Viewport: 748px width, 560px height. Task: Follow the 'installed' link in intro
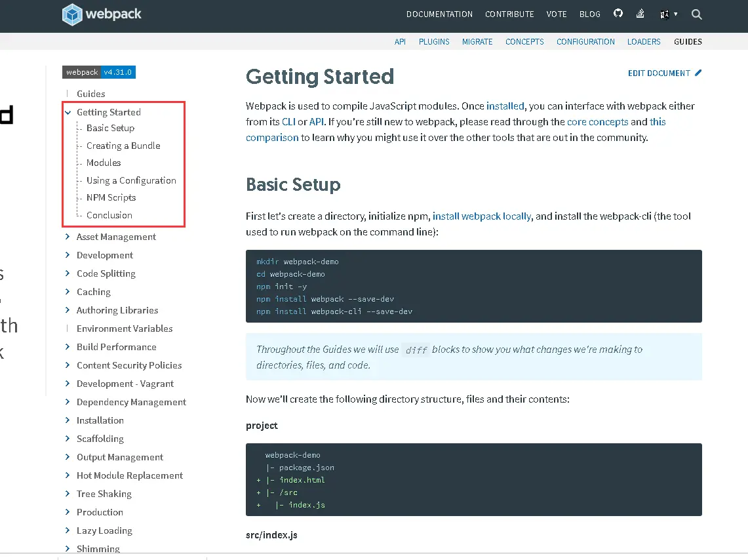(505, 106)
